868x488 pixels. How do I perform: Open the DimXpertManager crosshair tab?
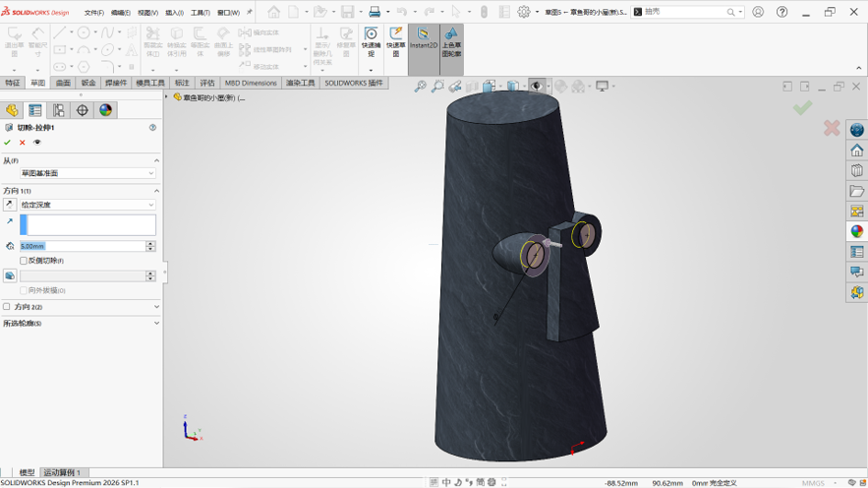(82, 110)
